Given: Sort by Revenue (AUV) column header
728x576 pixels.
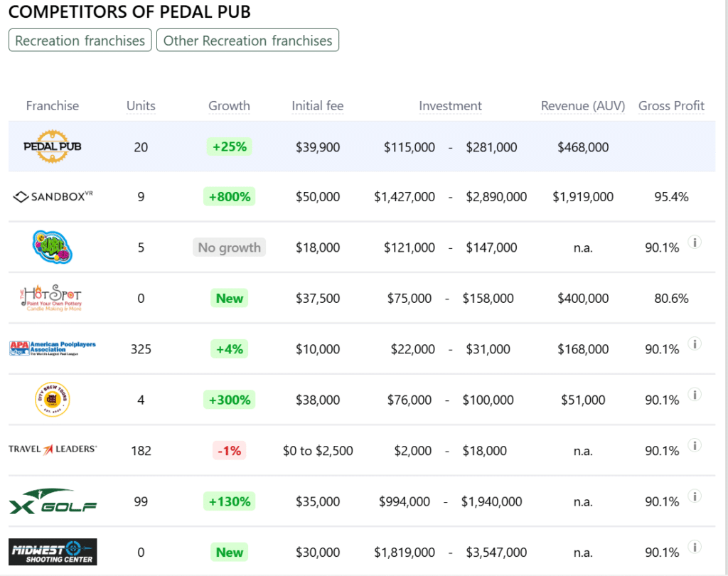Looking at the screenshot, I should pos(583,106).
